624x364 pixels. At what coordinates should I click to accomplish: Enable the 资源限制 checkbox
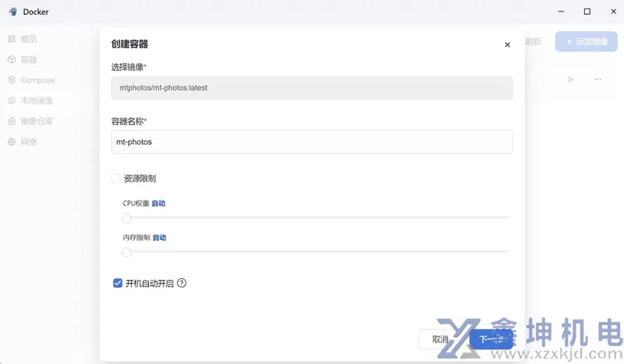tap(115, 178)
